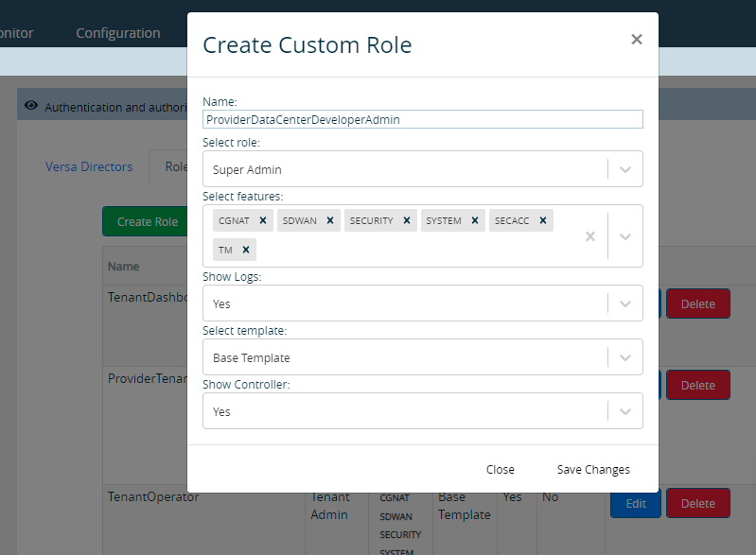This screenshot has height=555, width=756.
Task: Edit the TenantOperator role
Action: (x=636, y=504)
